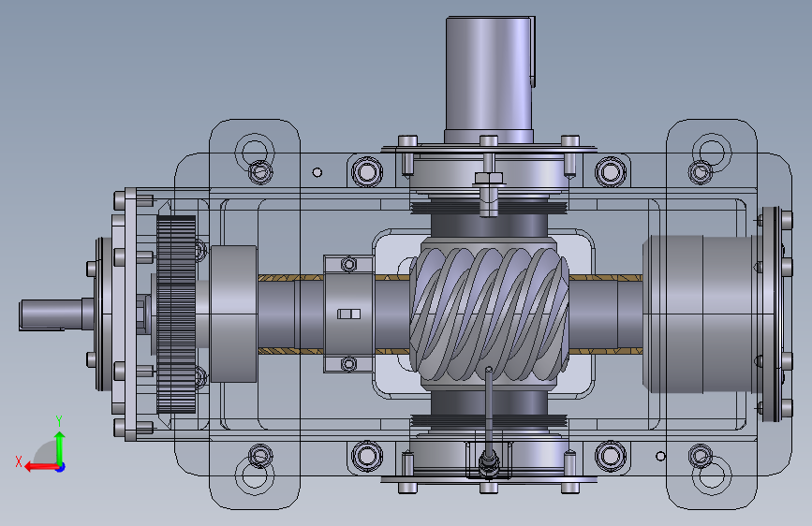Screen dimensions: 812x526
Task: Select the right end flange plate
Action: [771, 314]
